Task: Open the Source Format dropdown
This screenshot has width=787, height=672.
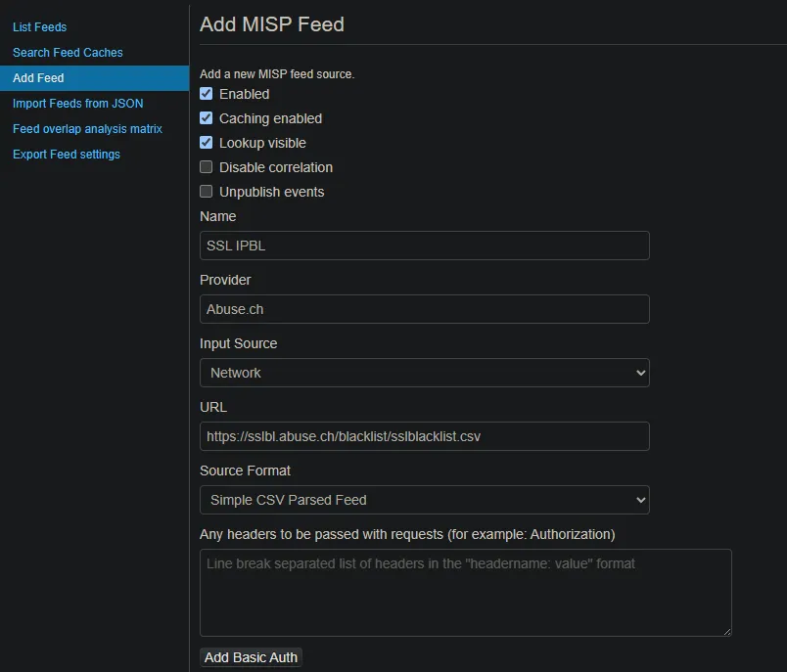Action: [x=424, y=500]
